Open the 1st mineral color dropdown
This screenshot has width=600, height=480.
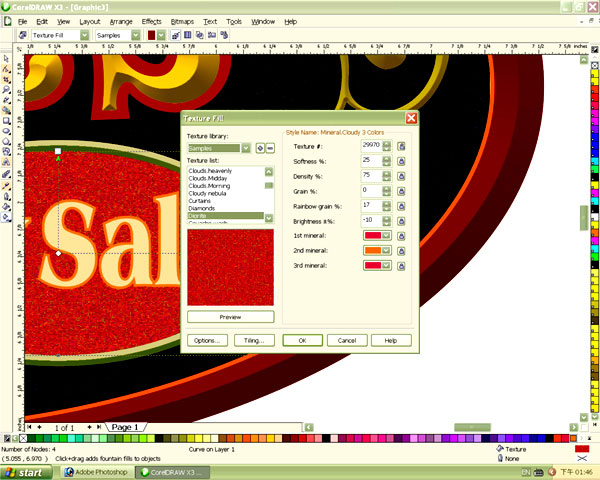click(x=386, y=235)
